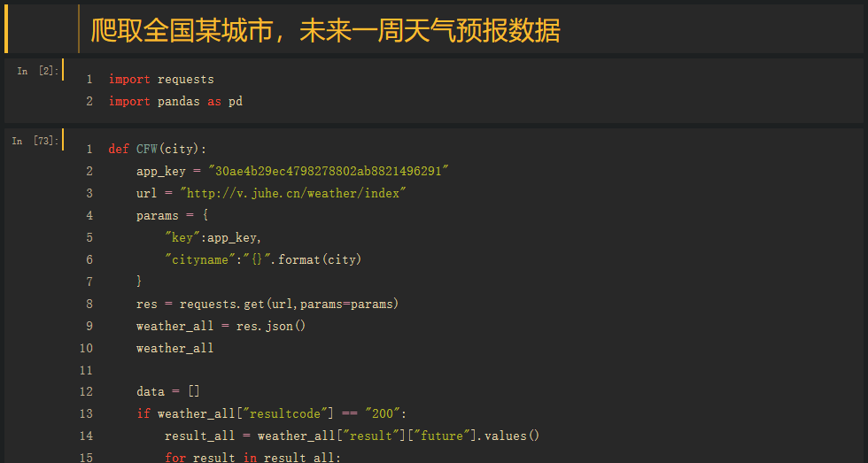Click the result_all assignment line
Image resolution: width=868 pixels, height=463 pixels.
352,436
